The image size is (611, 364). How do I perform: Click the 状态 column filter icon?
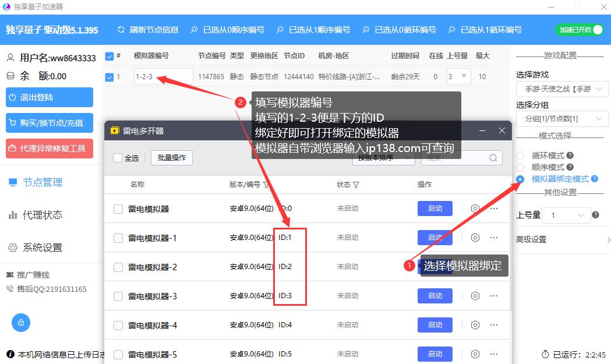pos(356,185)
